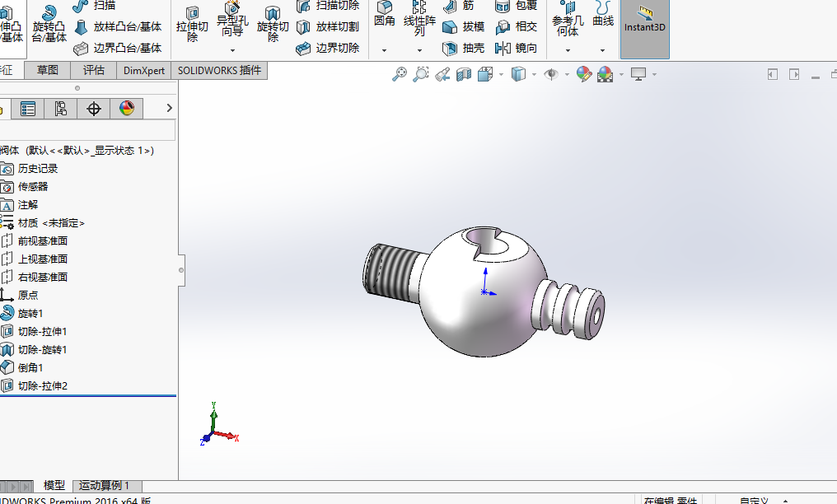
Task: Choose the Boundary Cut (边界切除) tool
Action: [x=328, y=48]
